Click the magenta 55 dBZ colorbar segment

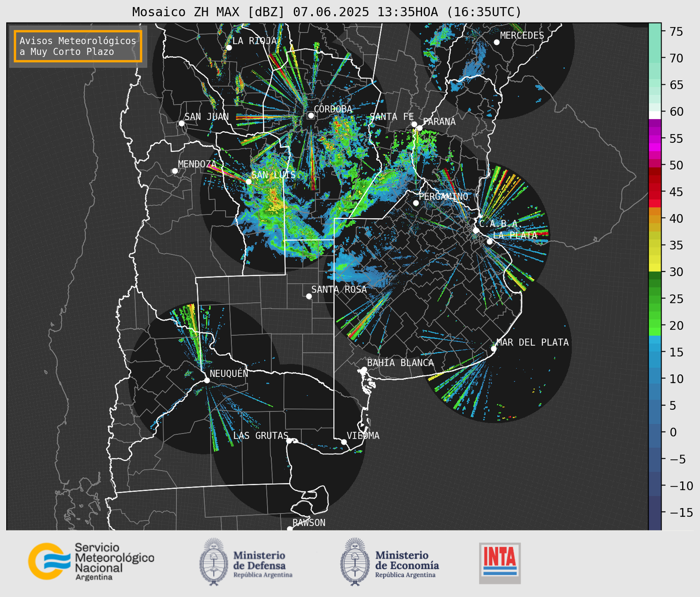(x=655, y=139)
